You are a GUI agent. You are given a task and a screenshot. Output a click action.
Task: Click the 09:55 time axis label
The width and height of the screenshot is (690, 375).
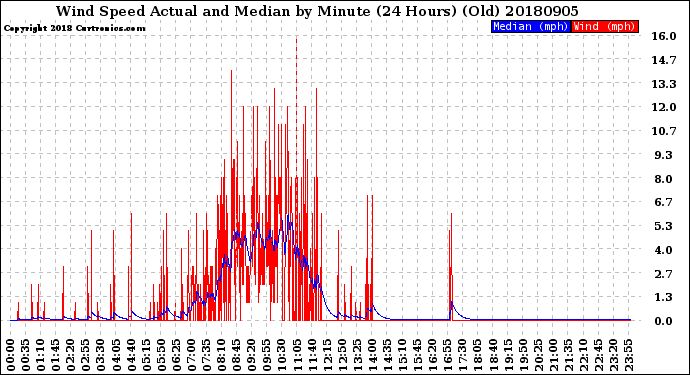tap(267, 355)
